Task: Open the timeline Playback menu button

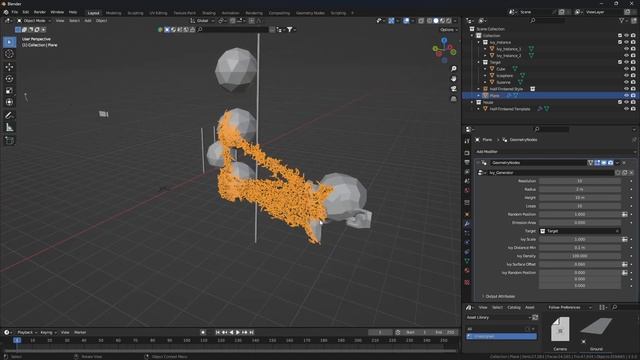Action: coord(27,332)
